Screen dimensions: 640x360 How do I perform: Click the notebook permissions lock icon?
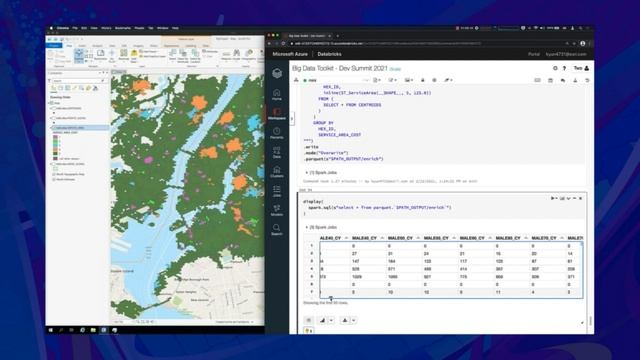pos(422,80)
